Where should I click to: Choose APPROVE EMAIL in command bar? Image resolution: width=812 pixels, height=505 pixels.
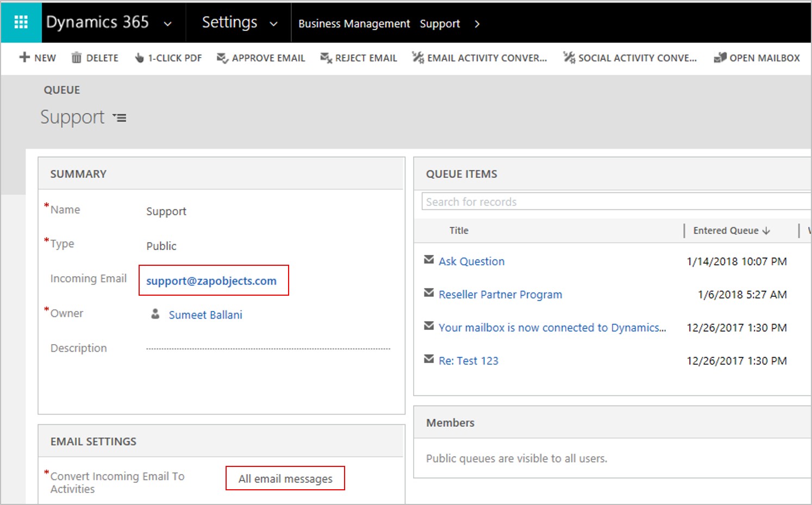point(268,58)
